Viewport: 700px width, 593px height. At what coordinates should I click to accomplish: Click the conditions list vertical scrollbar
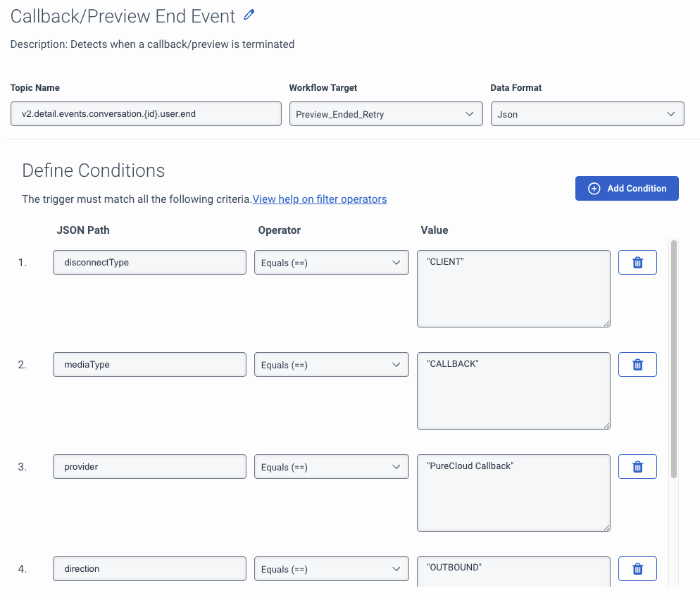click(674, 359)
